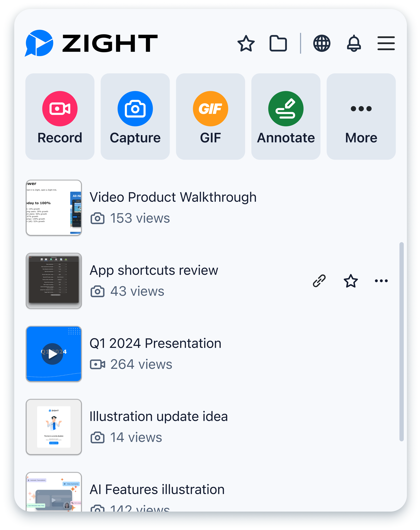This screenshot has width=420, height=530.
Task: Favorite App shortcuts review item
Action: pos(350,281)
